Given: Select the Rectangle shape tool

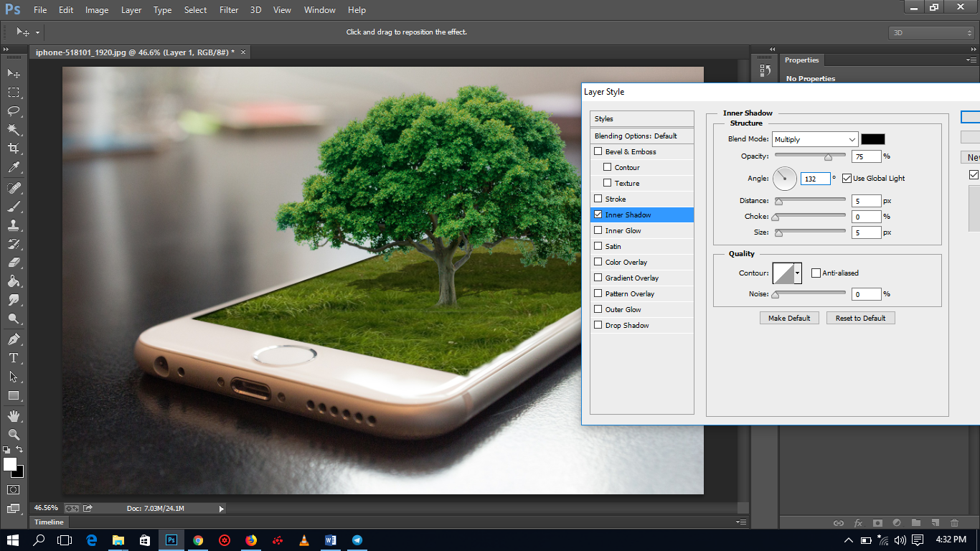Looking at the screenshot, I should pyautogui.click(x=14, y=395).
